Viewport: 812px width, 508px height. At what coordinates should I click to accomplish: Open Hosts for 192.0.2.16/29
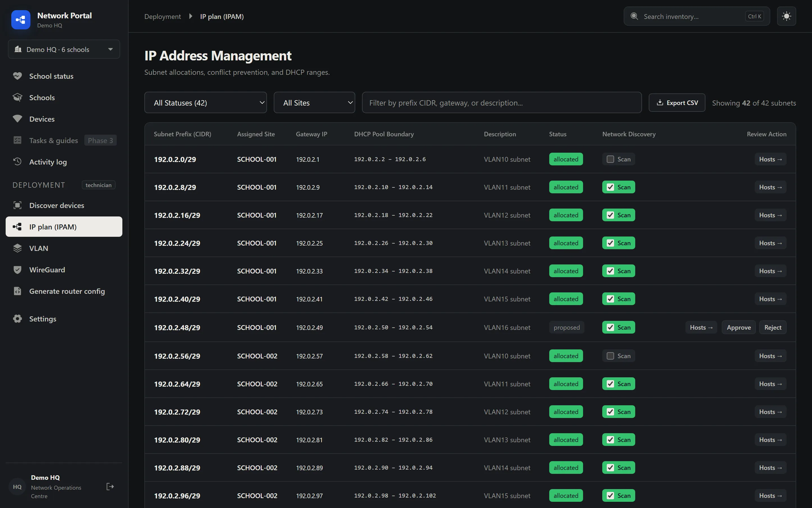point(770,215)
